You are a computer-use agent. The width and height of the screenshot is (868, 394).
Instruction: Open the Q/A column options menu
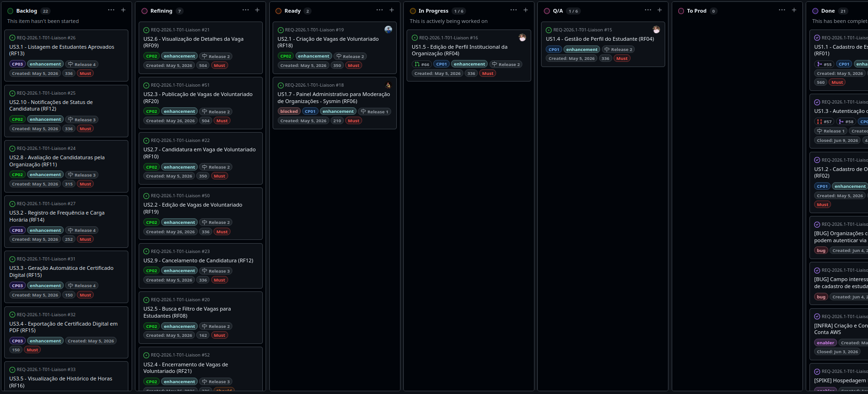click(x=648, y=10)
